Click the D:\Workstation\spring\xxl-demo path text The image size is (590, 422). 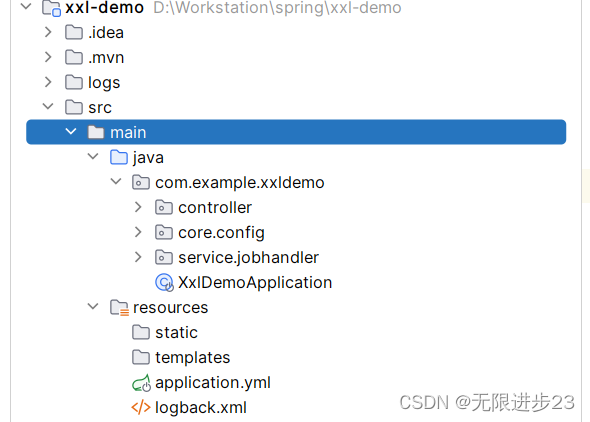(x=277, y=8)
